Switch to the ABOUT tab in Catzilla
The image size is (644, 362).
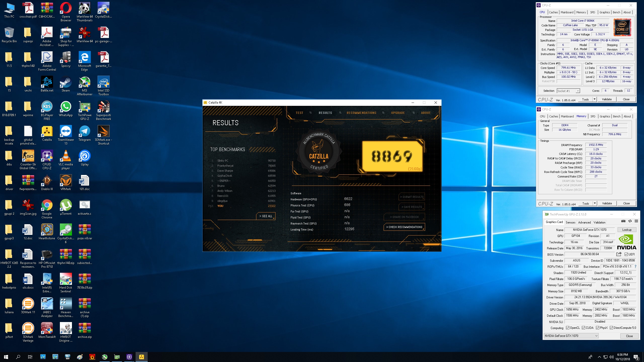[x=426, y=113]
